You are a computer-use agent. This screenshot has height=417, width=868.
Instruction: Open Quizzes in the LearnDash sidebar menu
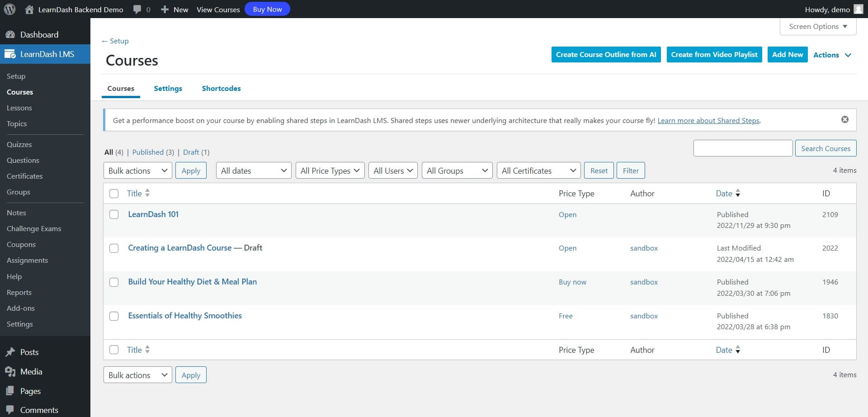coord(19,145)
